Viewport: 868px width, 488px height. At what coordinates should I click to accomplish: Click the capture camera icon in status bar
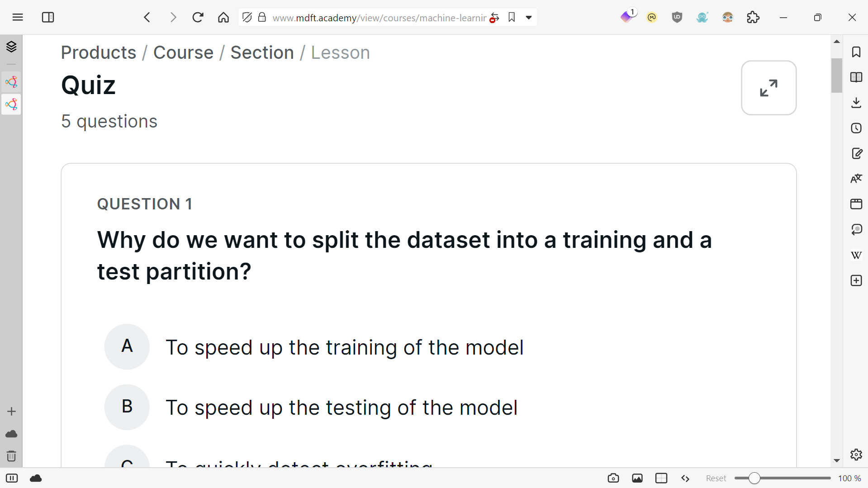pos(613,478)
